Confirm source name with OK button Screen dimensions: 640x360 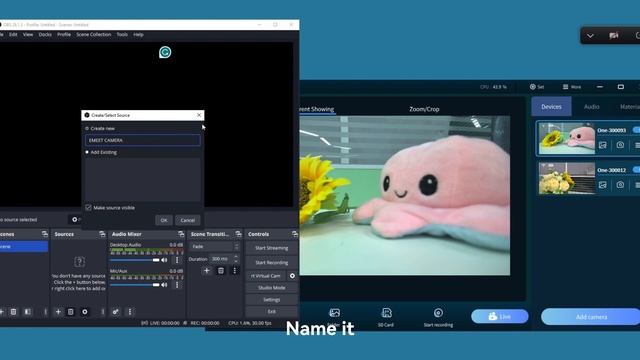click(164, 220)
